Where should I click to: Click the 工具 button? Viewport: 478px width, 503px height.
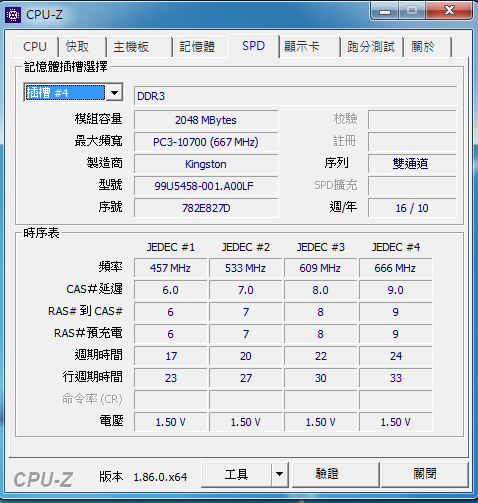236,474
